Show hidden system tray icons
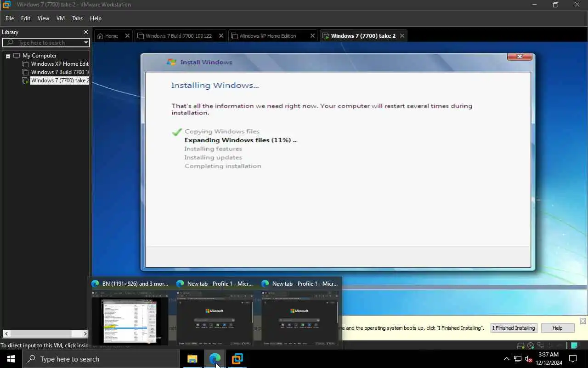This screenshot has height=368, width=588. click(x=507, y=359)
